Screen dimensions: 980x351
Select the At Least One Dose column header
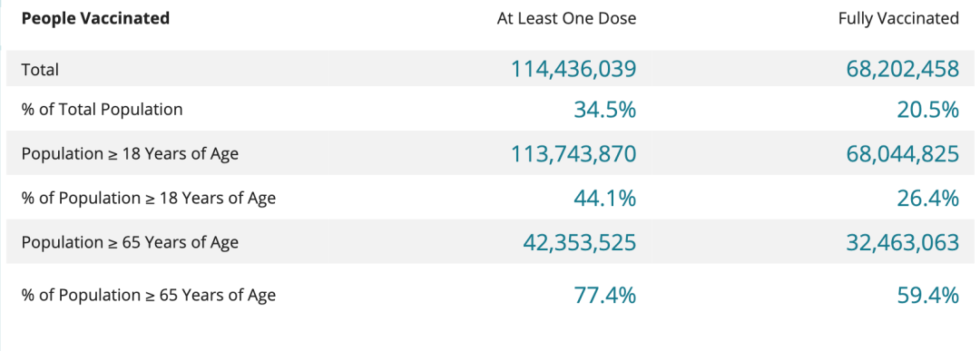tap(566, 19)
